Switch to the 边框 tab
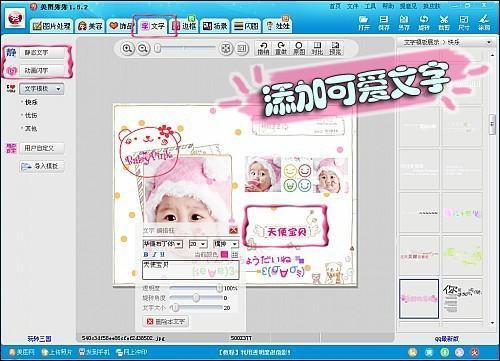 coord(184,26)
